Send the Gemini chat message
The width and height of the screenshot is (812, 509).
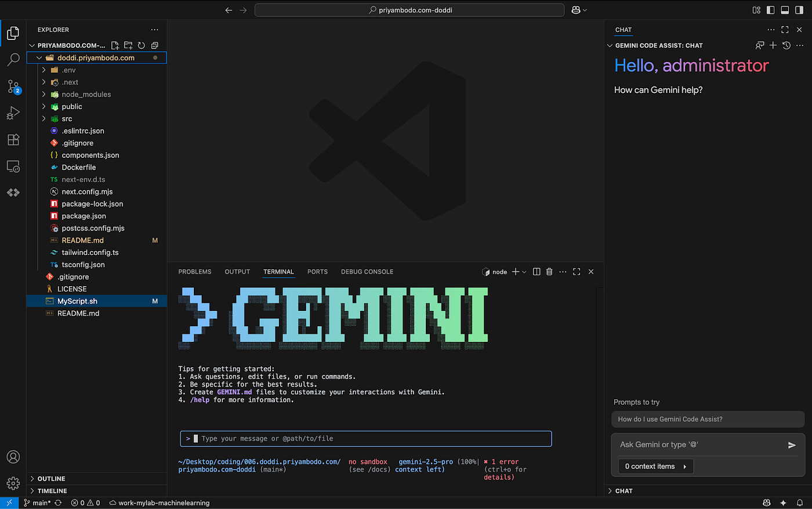point(792,445)
